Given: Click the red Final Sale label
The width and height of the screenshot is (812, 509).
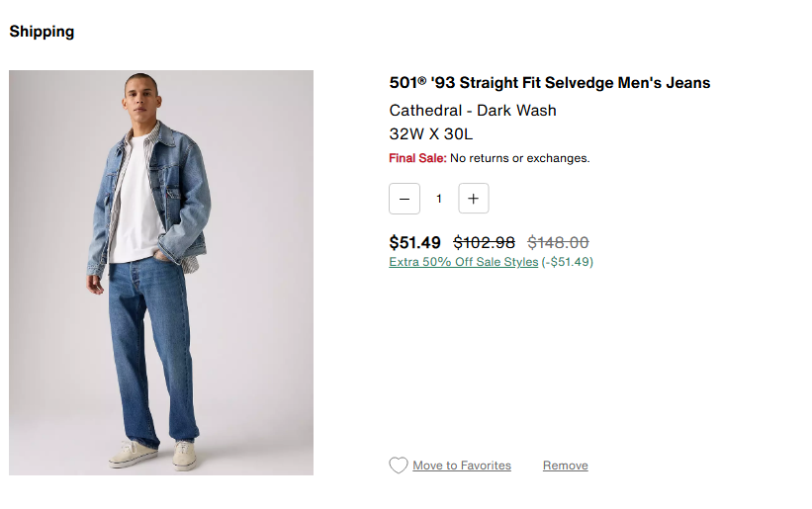Looking at the screenshot, I should pos(417,158).
